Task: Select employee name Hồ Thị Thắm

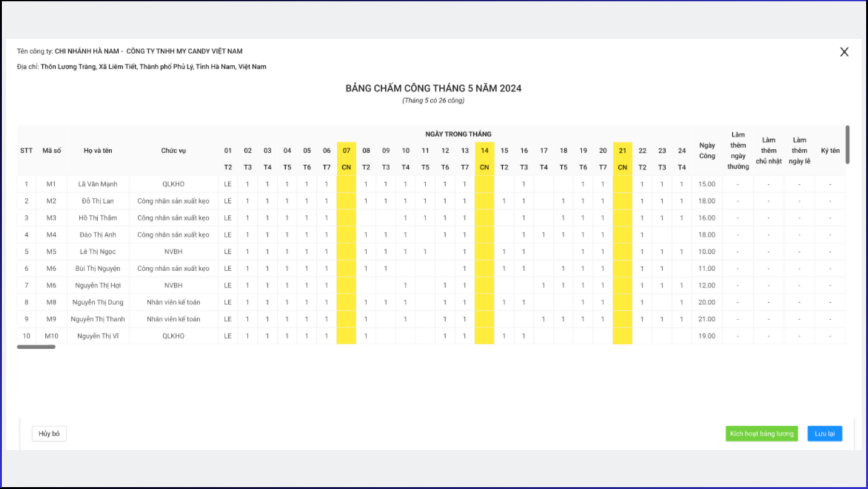Action: 98,218
